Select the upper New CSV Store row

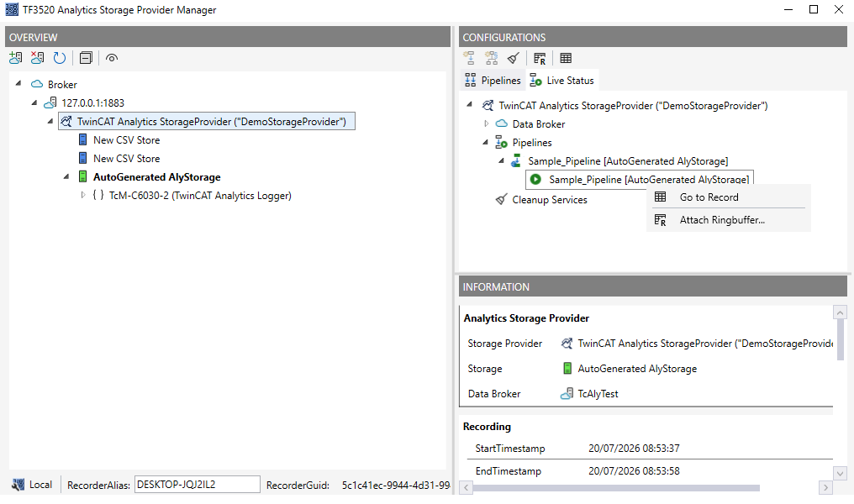pos(126,140)
